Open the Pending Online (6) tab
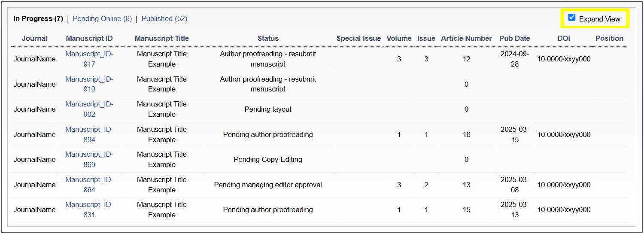This screenshot has width=644, height=234. click(x=102, y=18)
